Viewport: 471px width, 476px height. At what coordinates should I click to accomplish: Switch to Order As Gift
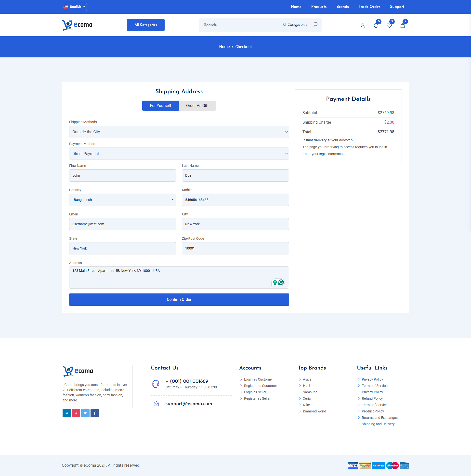tap(197, 106)
